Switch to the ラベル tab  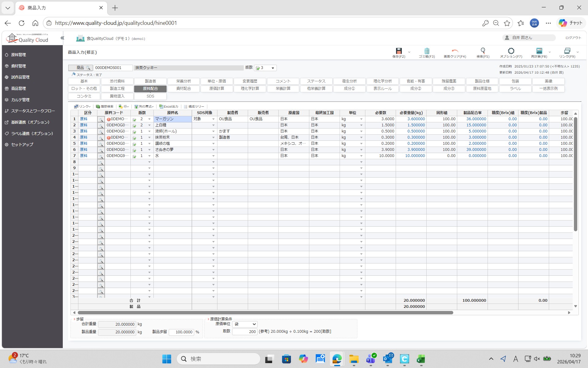pyautogui.click(x=515, y=89)
